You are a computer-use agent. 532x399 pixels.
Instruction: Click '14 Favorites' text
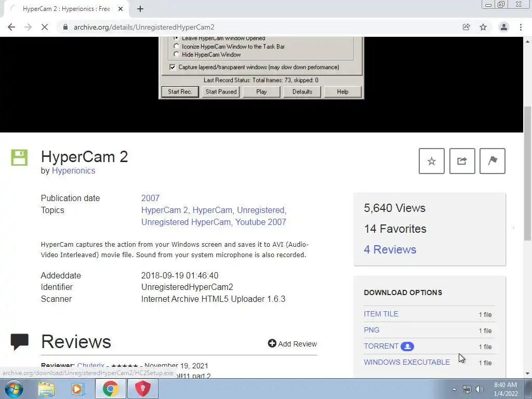(395, 229)
